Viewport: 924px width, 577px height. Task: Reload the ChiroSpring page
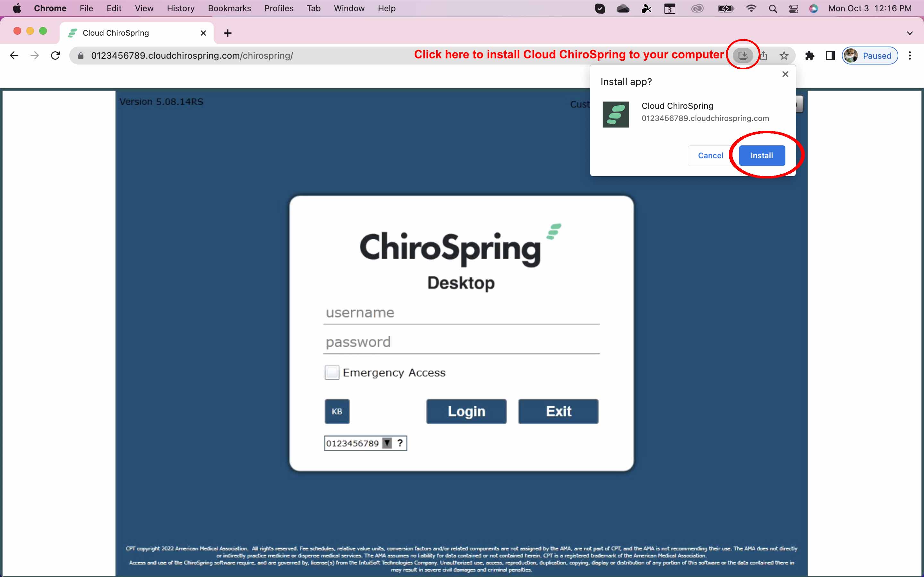point(55,56)
